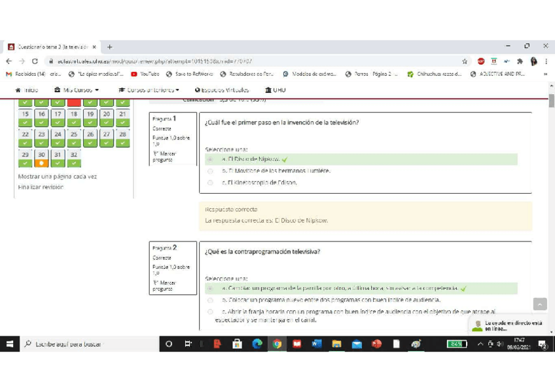Open the 'Espacios Virtuales' menu item
The height and width of the screenshot is (392, 555).
coord(222,90)
